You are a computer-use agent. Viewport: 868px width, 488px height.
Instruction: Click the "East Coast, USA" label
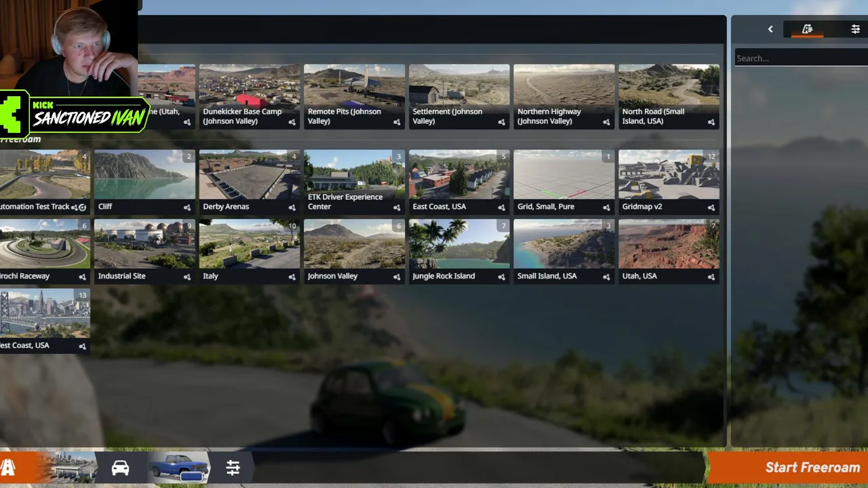[x=439, y=207]
